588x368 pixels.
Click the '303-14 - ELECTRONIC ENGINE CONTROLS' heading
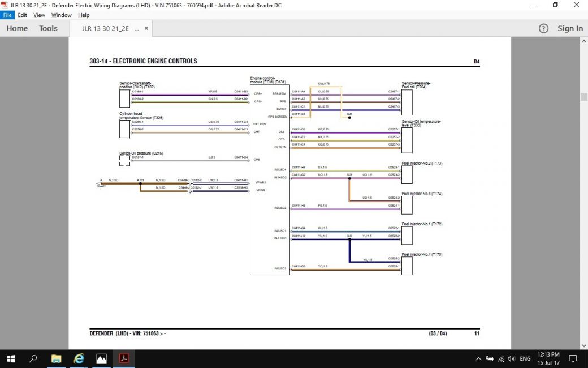click(143, 61)
